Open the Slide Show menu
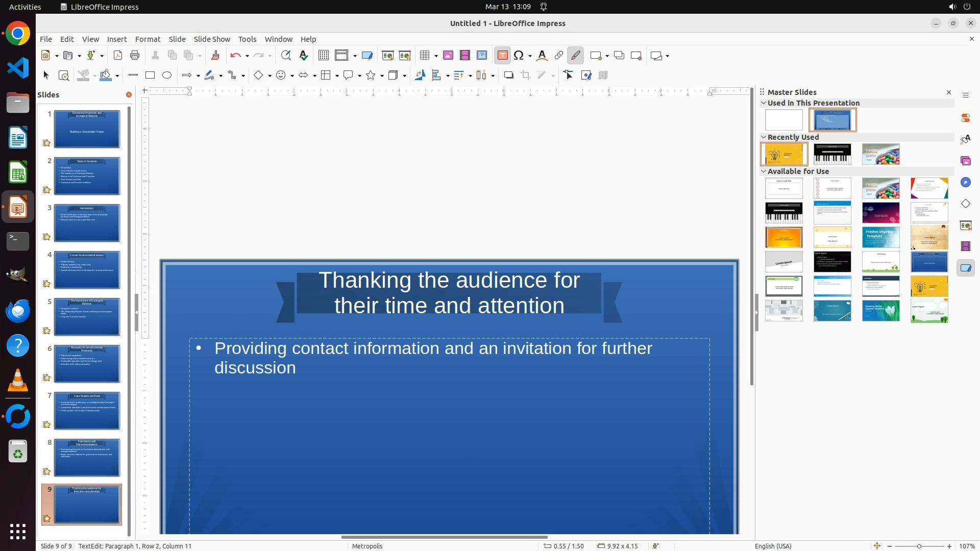Viewport: 980px width, 551px height. (x=212, y=39)
